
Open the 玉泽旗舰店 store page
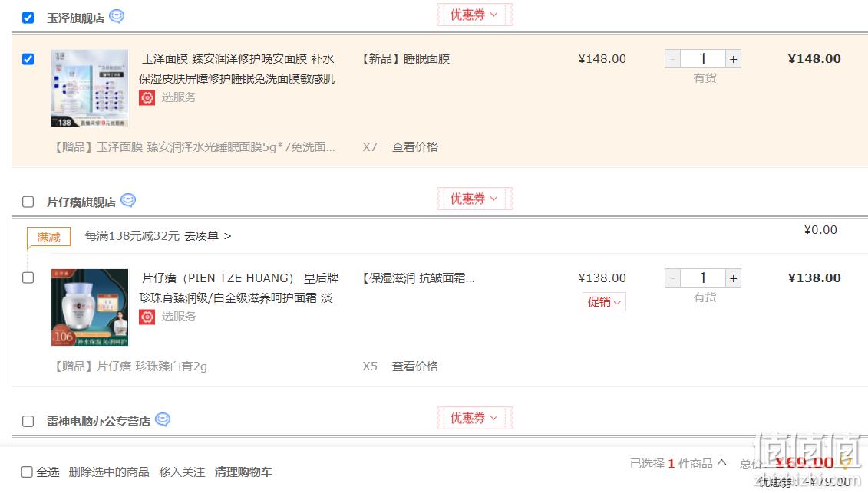[76, 18]
